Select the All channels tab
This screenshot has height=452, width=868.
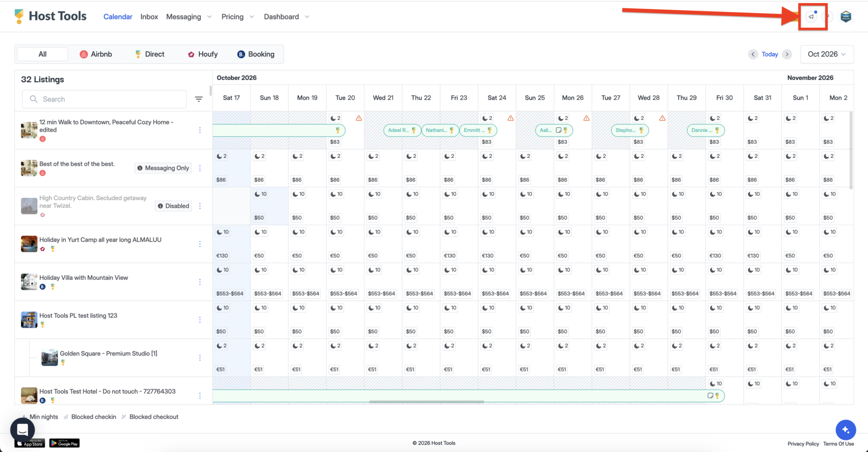42,54
